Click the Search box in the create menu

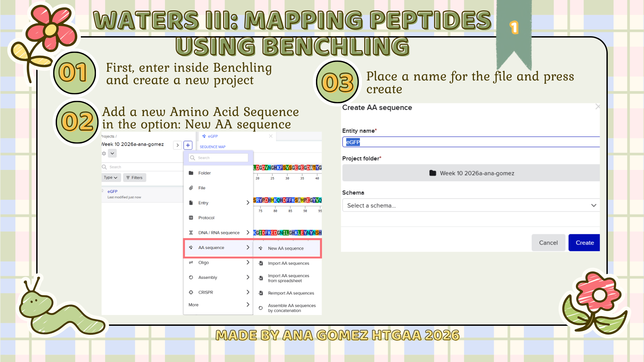tap(218, 158)
